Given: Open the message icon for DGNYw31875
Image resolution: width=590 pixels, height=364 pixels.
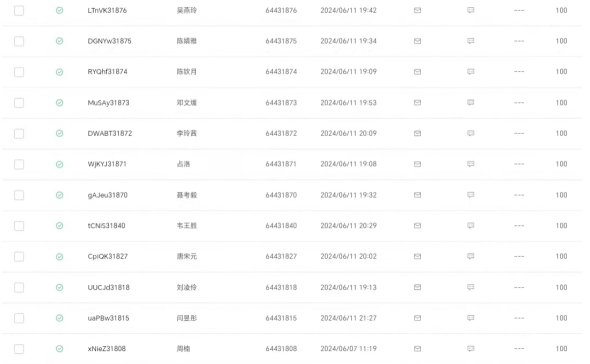Looking at the screenshot, I should (470, 41).
